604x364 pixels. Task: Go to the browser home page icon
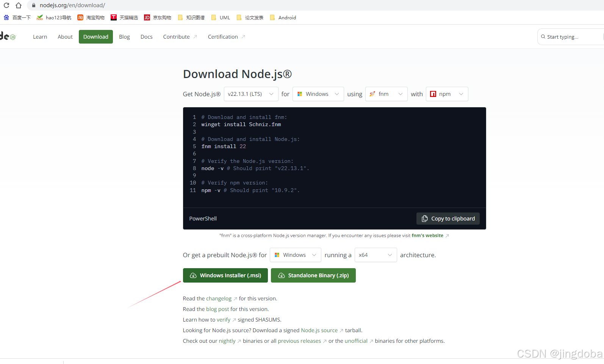click(19, 5)
